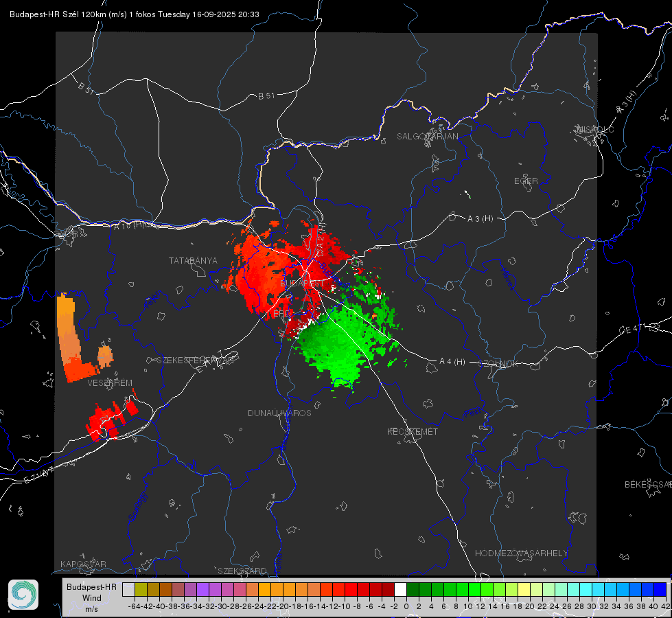Screen dimensions: 672x618
Task: Click the Heves county label
Action: click(x=507, y=279)
